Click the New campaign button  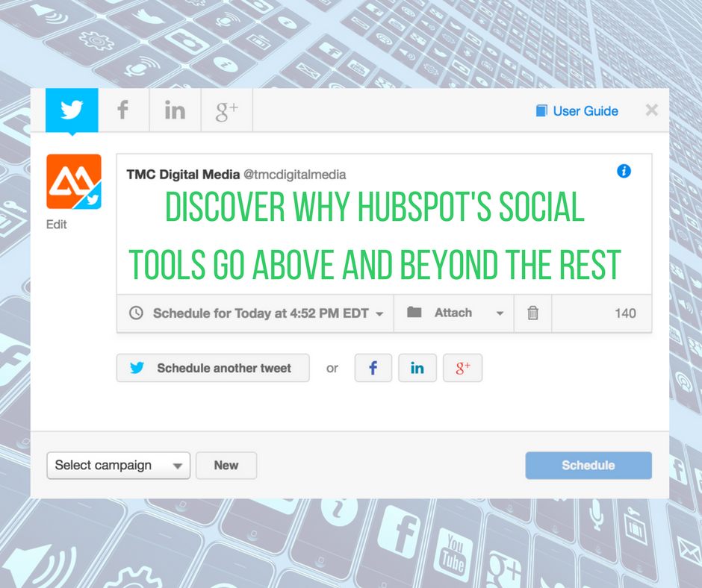pos(226,466)
